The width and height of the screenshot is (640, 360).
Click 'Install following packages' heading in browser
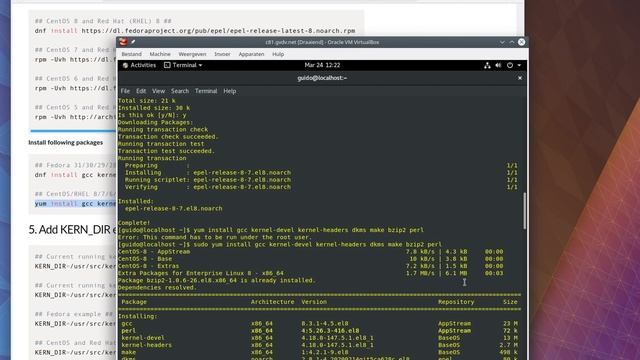point(66,142)
